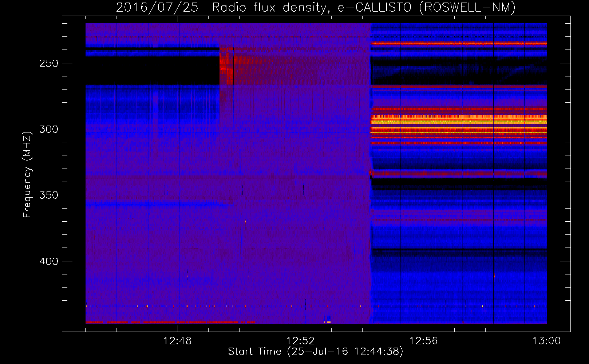The height and width of the screenshot is (364, 589).
Task: Click the plot title "2016/07/25 Radio flux density, e-CALLISTO (ROSWELL-NM)"
Action: [x=316, y=7]
